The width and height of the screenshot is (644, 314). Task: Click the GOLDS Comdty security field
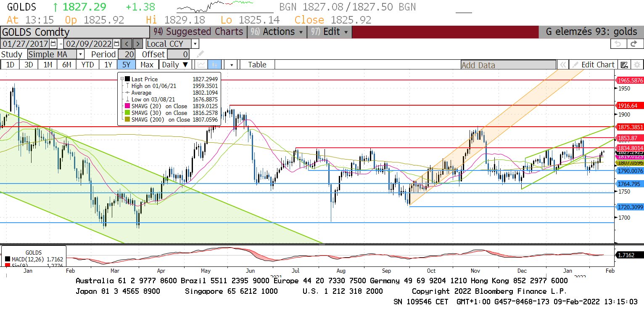[x=75, y=32]
